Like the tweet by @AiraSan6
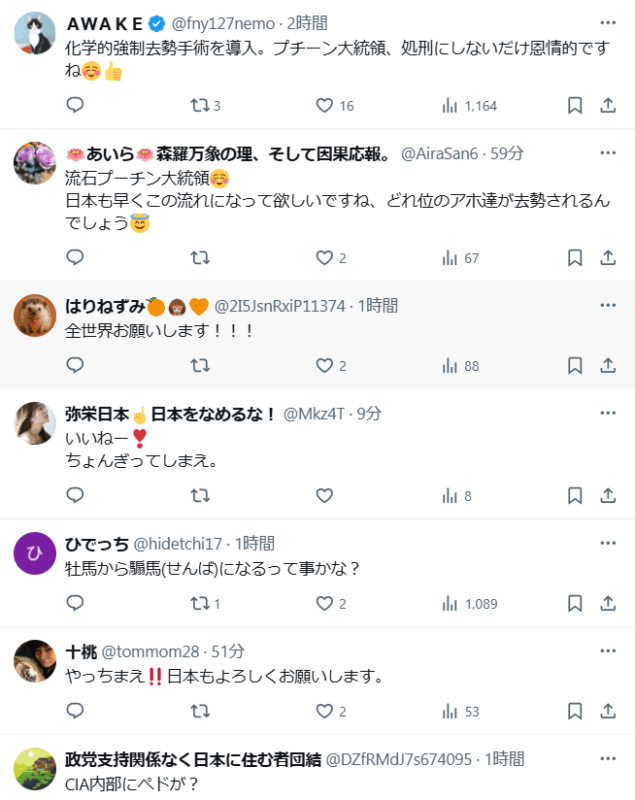This screenshot has height=800, width=635. [x=324, y=258]
